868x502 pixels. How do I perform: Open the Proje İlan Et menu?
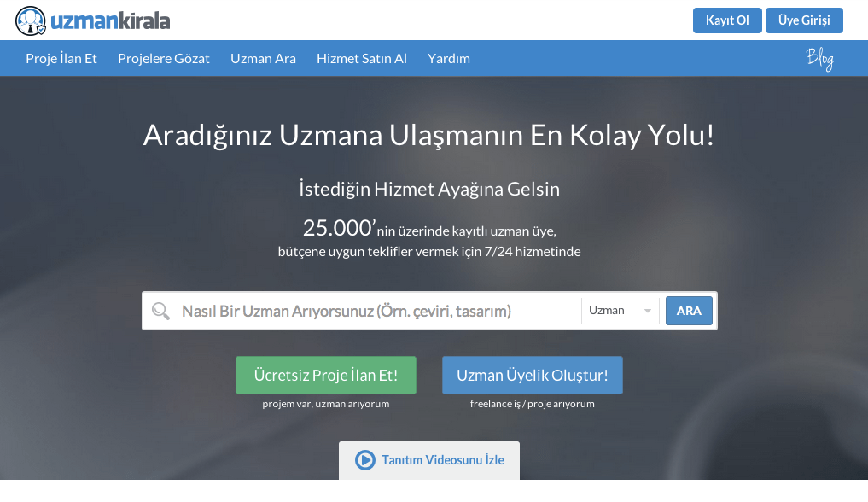pos(61,58)
